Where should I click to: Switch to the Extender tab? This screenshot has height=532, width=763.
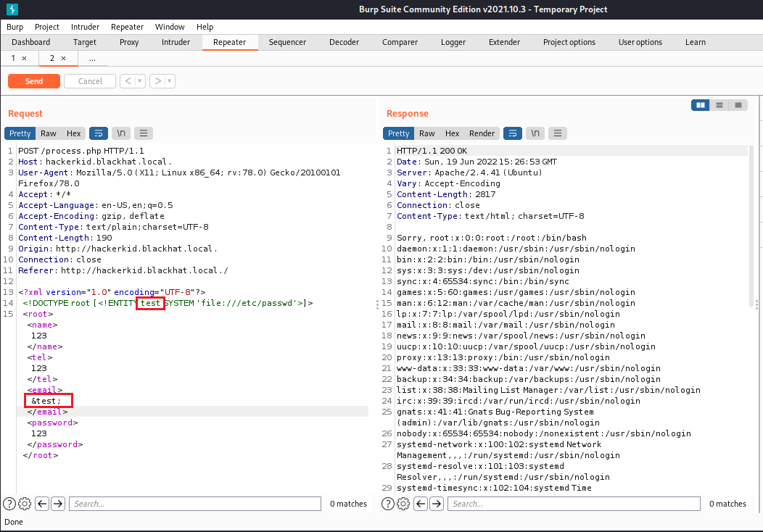[504, 42]
